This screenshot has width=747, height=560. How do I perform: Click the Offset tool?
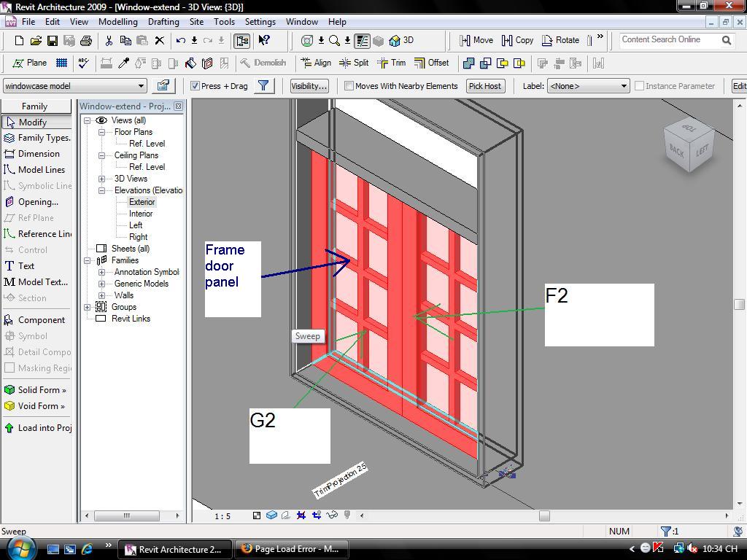click(x=431, y=63)
